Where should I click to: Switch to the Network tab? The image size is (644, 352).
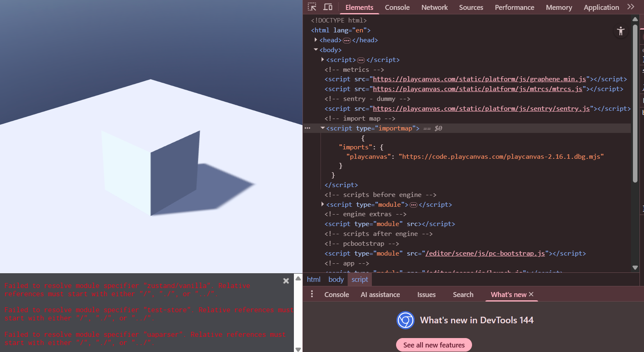tap(434, 7)
